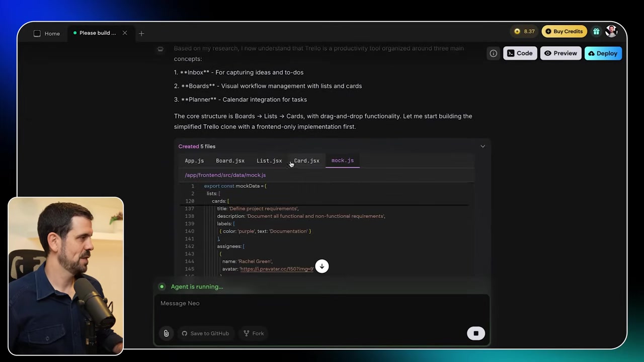Switch to the App.js file tab
Viewport: 644px width, 362px height.
point(194,161)
